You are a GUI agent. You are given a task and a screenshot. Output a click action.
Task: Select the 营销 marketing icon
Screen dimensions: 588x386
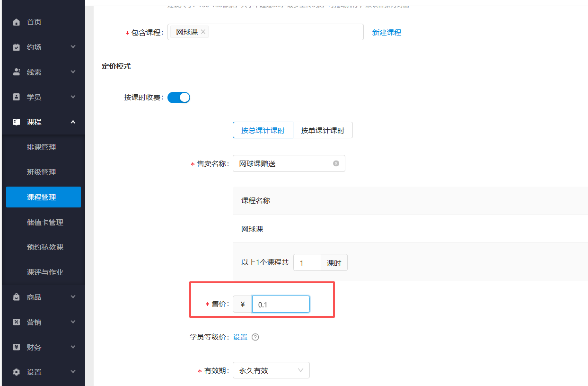pos(17,322)
